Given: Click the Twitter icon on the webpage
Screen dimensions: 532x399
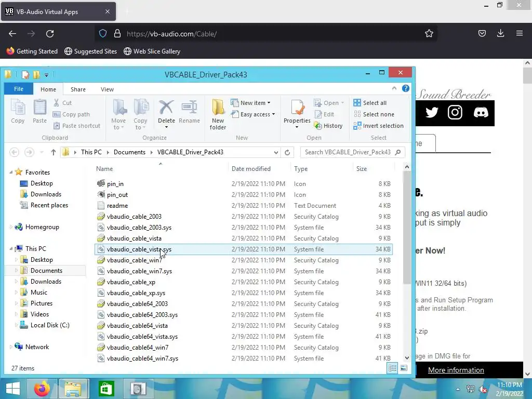Looking at the screenshot, I should 432,112.
